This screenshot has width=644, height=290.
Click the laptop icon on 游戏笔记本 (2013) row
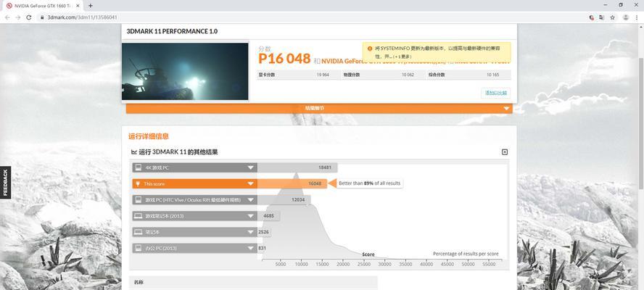click(139, 215)
